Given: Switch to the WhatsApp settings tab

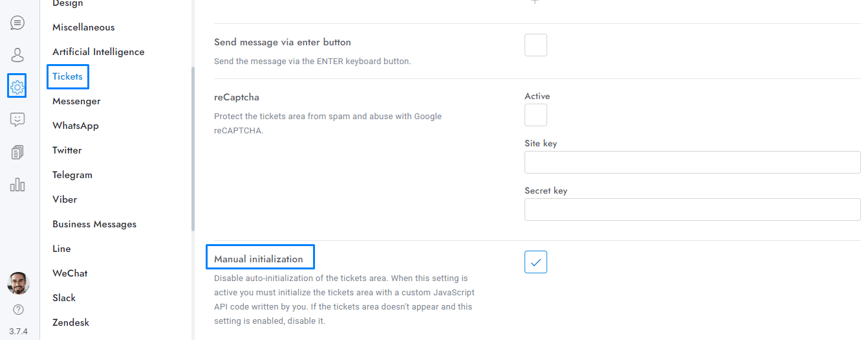Looking at the screenshot, I should pos(76,126).
